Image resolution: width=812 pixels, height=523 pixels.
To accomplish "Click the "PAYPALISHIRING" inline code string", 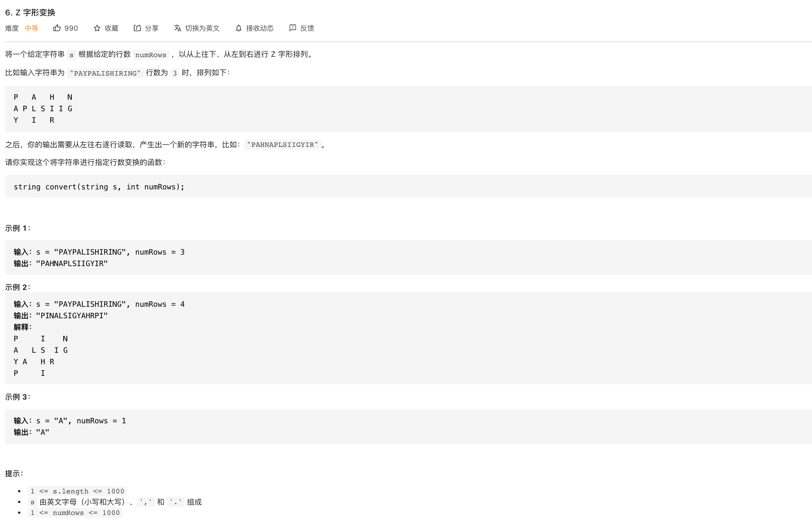I will [105, 73].
